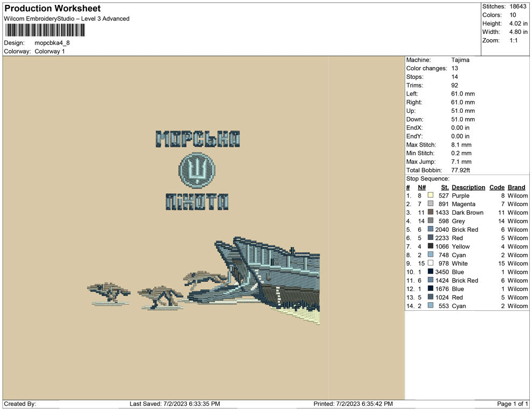This screenshot has width=532, height=409.
Task: Click the 'Yellow' description text
Action: tap(461, 246)
